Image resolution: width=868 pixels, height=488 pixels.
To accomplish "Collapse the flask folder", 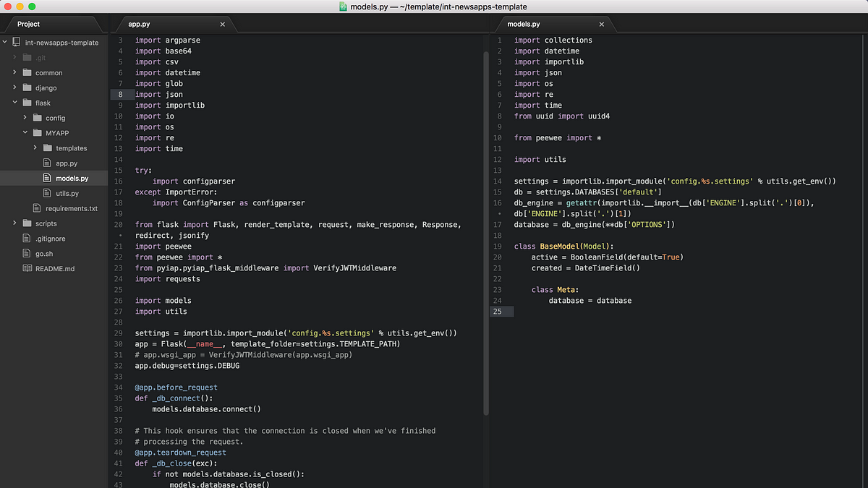I will point(14,103).
